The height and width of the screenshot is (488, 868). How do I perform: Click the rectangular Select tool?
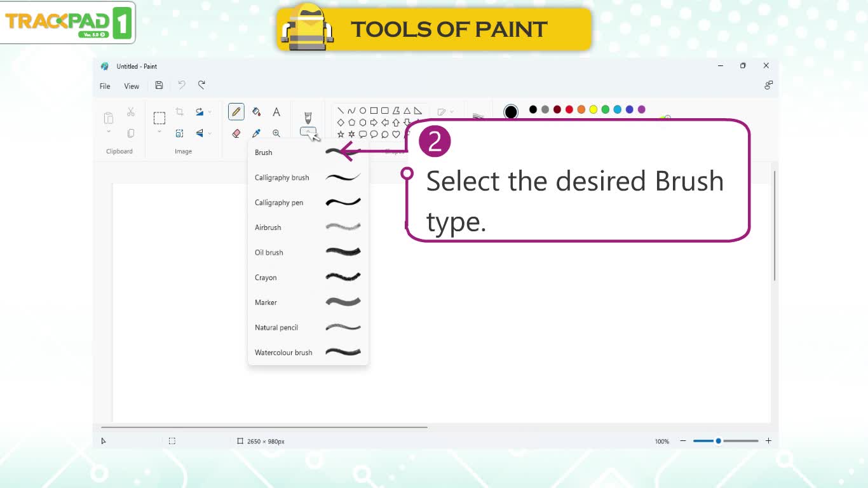pyautogui.click(x=159, y=118)
